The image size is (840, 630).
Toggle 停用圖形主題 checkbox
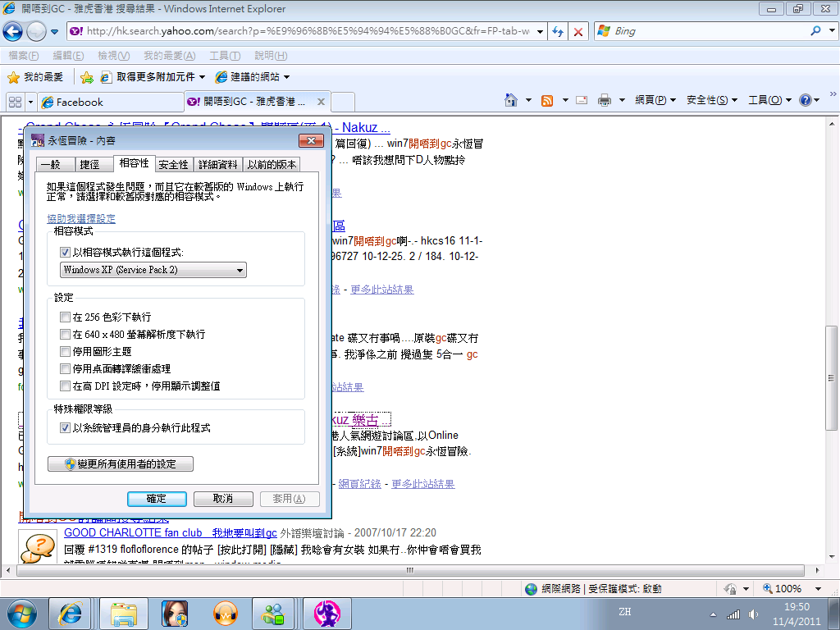coord(66,351)
